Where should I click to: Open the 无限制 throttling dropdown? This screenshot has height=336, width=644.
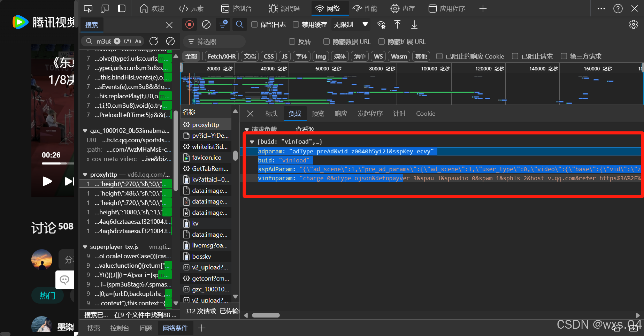(x=351, y=24)
